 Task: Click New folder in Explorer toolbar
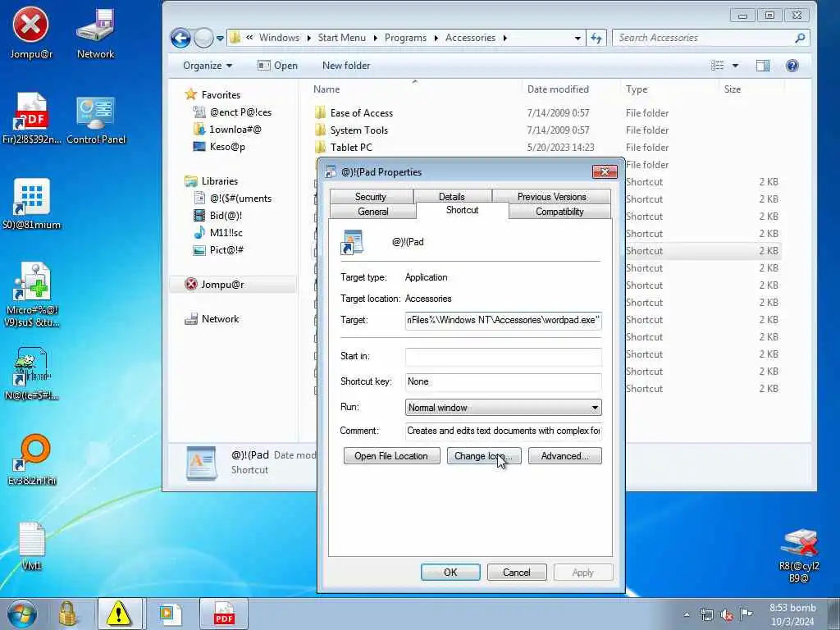(346, 66)
